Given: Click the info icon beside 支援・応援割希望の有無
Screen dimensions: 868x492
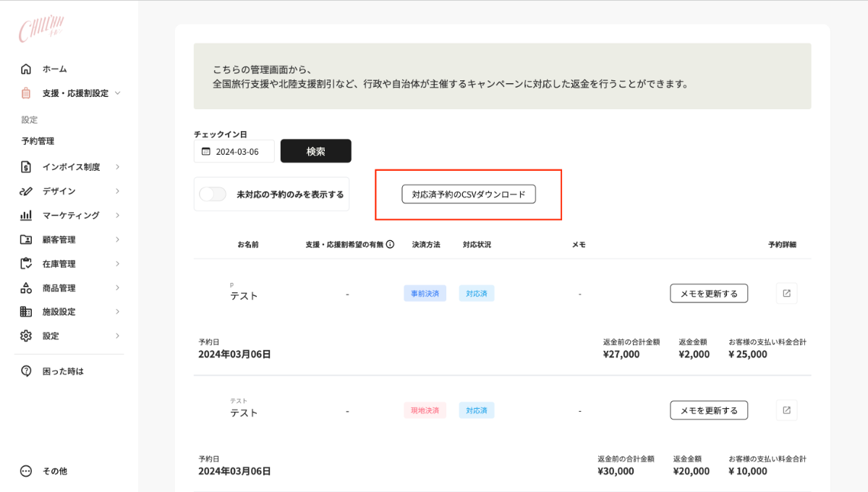Looking at the screenshot, I should tap(390, 245).
